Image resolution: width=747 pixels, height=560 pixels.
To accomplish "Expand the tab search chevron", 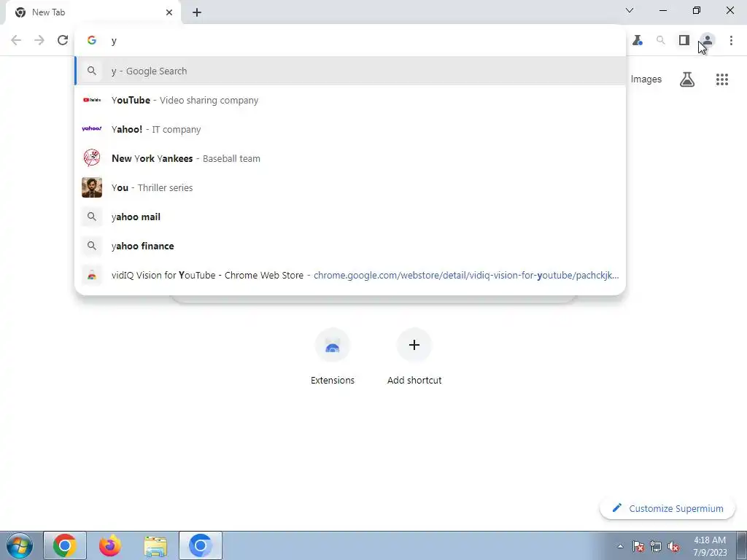I will pos(630,10).
